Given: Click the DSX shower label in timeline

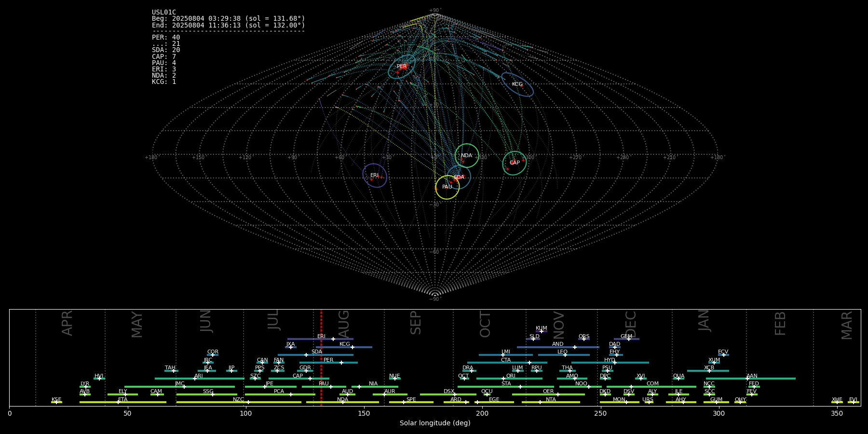Looking at the screenshot, I should (x=449, y=392).
